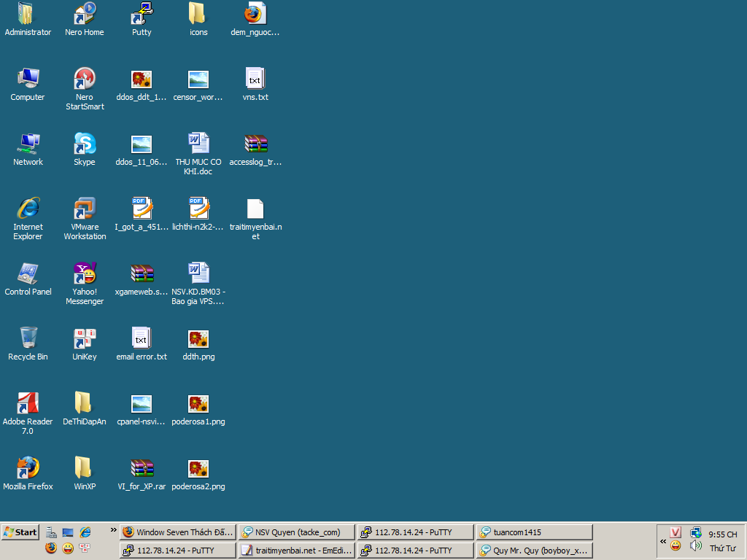
Task: Select the Recycle Bin icon
Action: pyautogui.click(x=28, y=339)
